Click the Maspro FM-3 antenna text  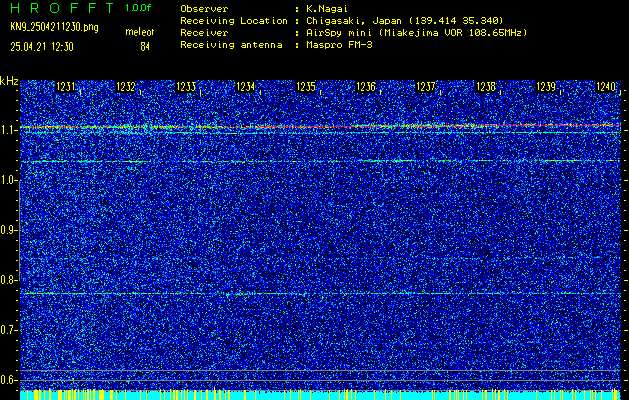(x=339, y=45)
